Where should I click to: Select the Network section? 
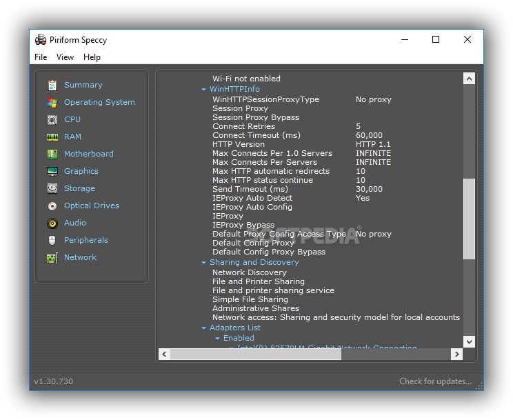[80, 257]
